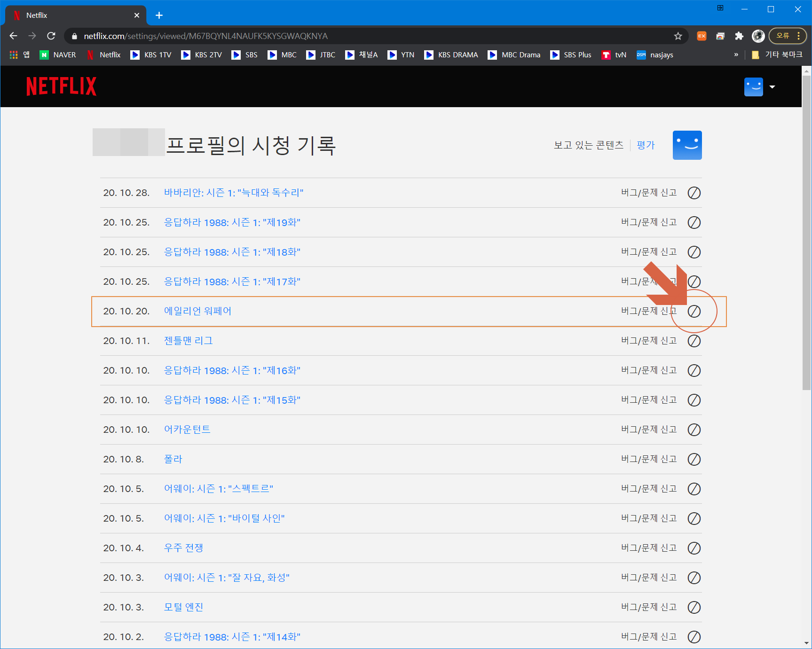Open the 에일리언 워페어 title link
Viewport: 812px width, 649px height.
[x=197, y=311]
